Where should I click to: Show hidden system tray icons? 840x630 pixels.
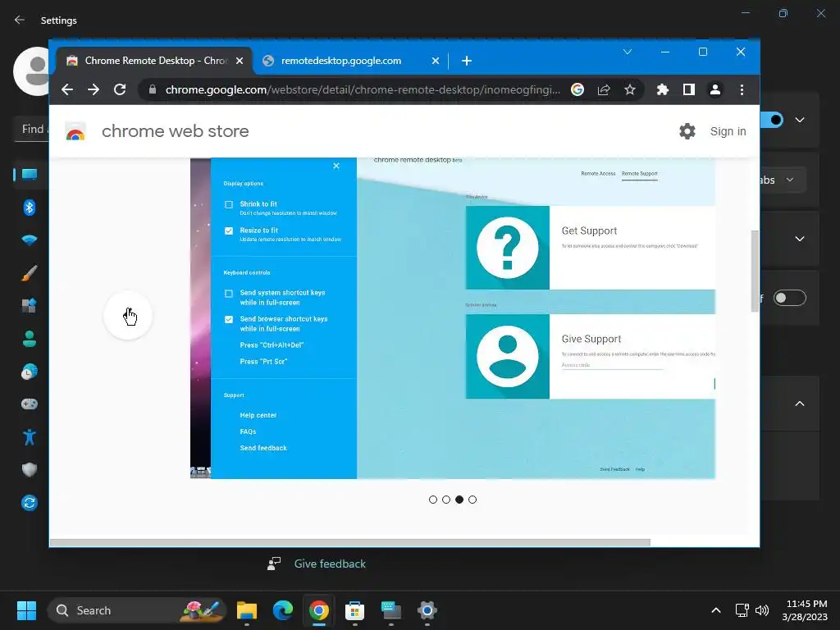[x=715, y=610]
